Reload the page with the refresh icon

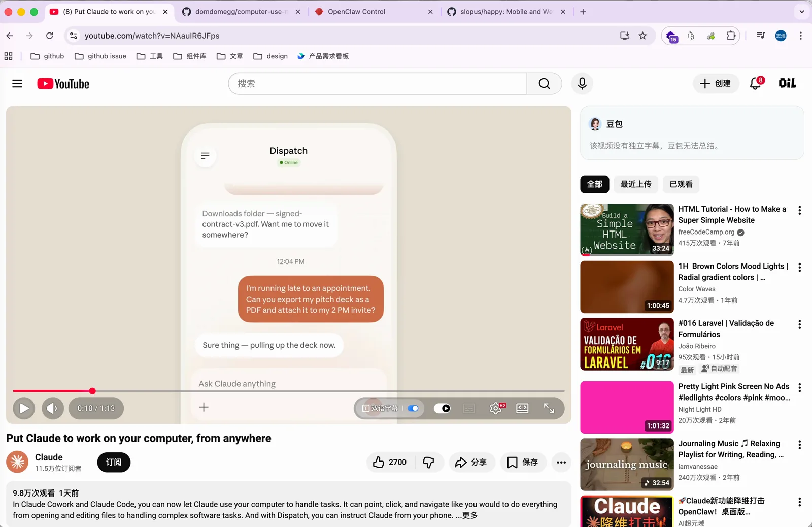(x=49, y=36)
